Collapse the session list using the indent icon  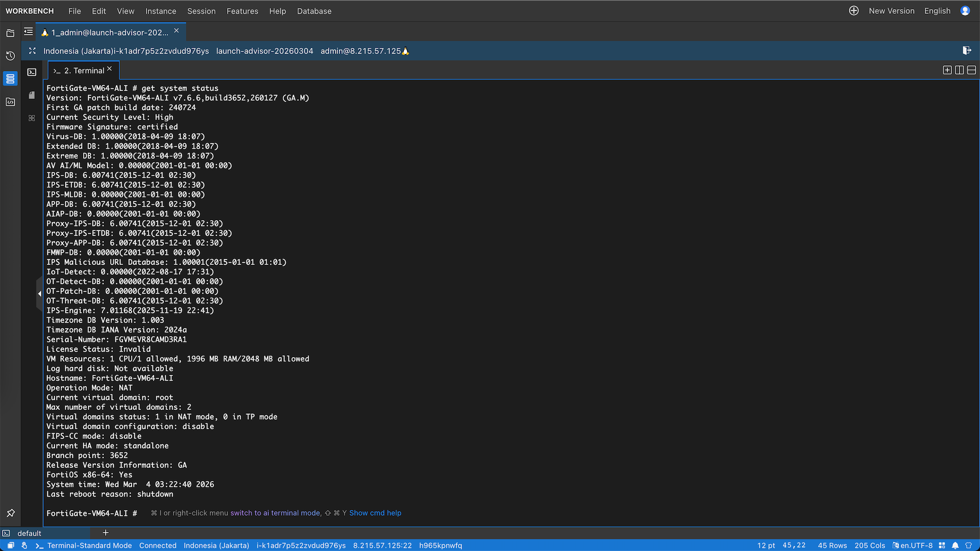tap(29, 32)
